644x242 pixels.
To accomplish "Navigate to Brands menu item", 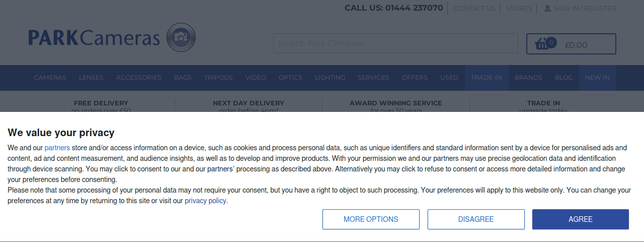I will point(528,78).
